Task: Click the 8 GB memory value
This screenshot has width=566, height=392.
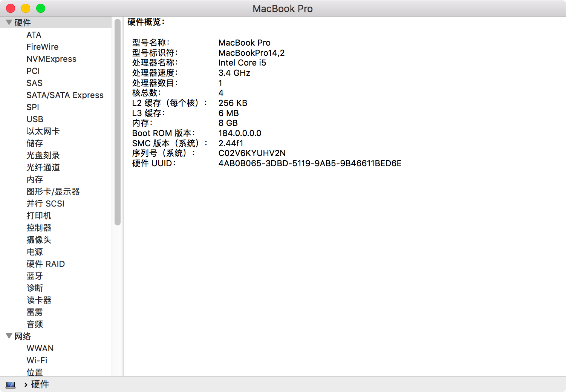Action: coord(228,123)
